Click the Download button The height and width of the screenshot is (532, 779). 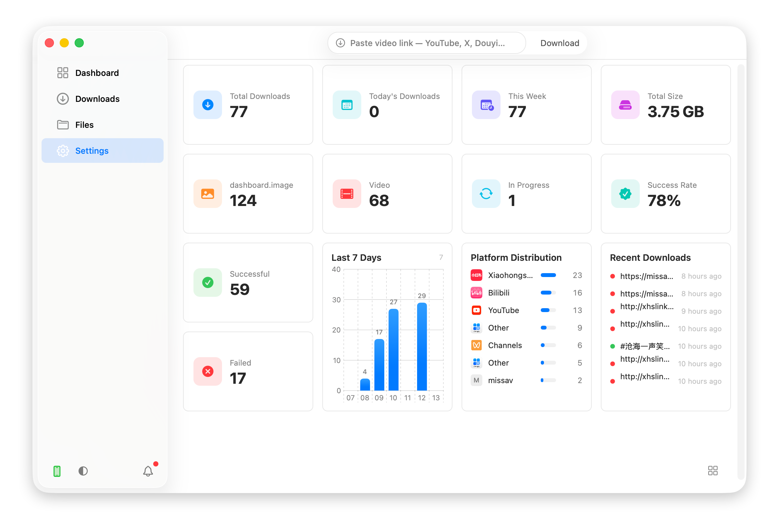[x=560, y=43]
